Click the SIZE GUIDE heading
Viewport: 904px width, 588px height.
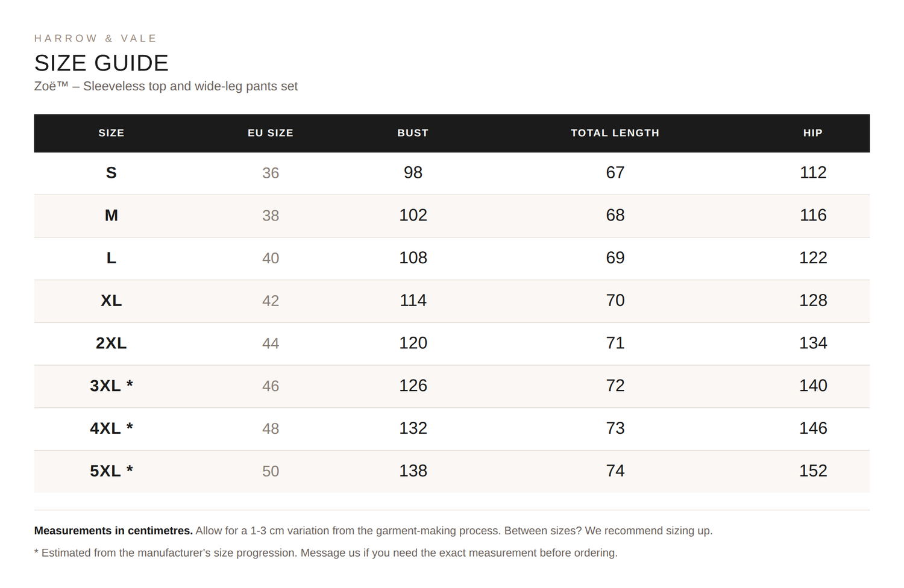pos(101,63)
